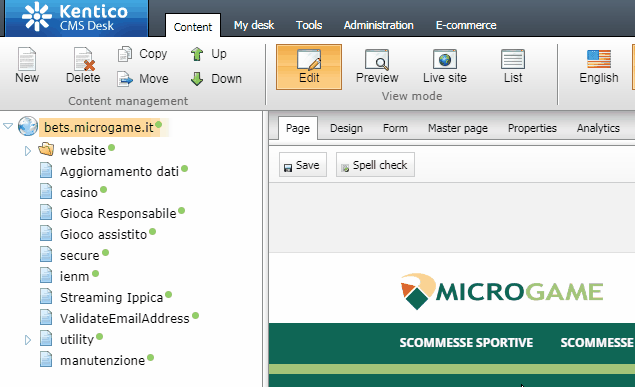Screen dimensions: 635x387
Task: Expand the utility tree node
Action: coord(28,340)
